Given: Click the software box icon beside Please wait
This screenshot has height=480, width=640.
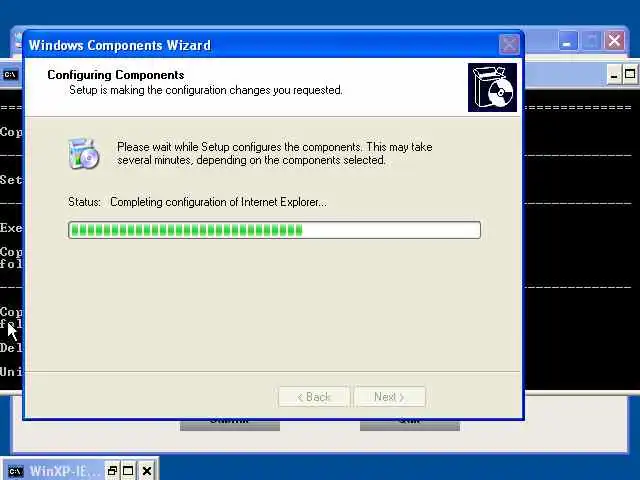Looking at the screenshot, I should [84, 153].
